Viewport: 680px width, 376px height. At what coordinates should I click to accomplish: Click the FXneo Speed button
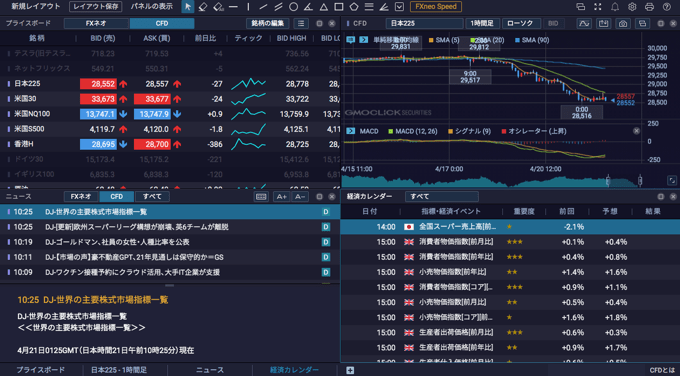pyautogui.click(x=436, y=7)
